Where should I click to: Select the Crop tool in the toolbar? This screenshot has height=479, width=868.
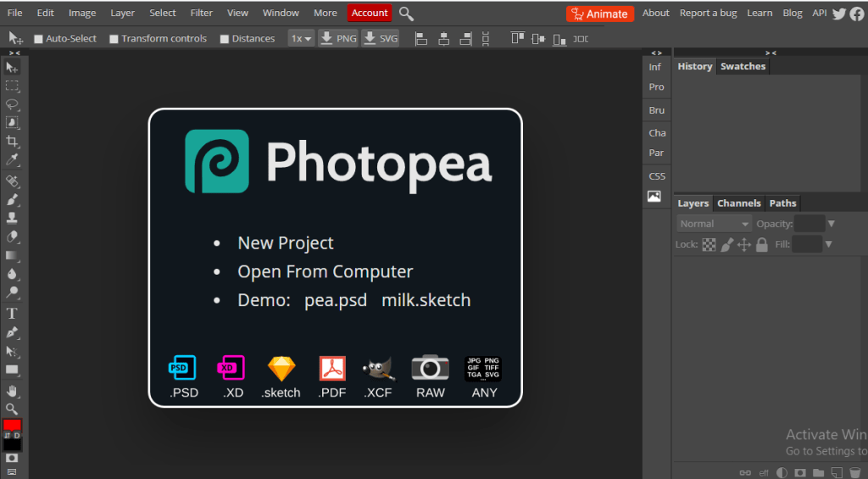click(x=13, y=142)
